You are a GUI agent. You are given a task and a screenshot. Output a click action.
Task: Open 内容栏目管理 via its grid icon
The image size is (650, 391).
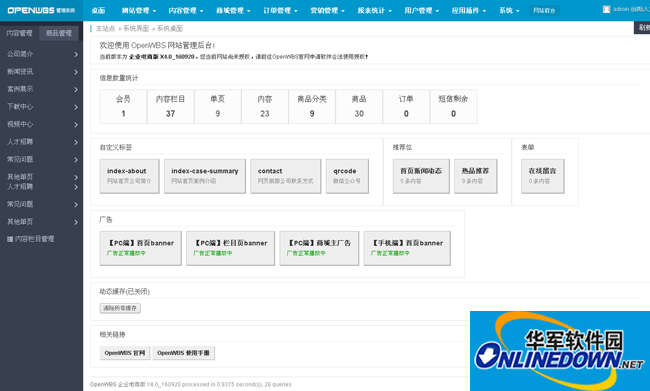point(10,239)
